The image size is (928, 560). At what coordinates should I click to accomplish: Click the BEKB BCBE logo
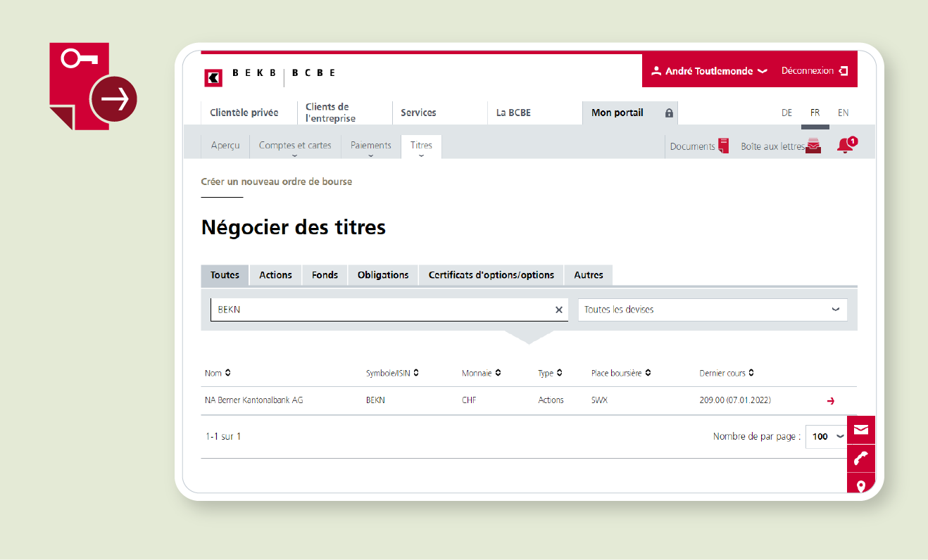tap(269, 74)
